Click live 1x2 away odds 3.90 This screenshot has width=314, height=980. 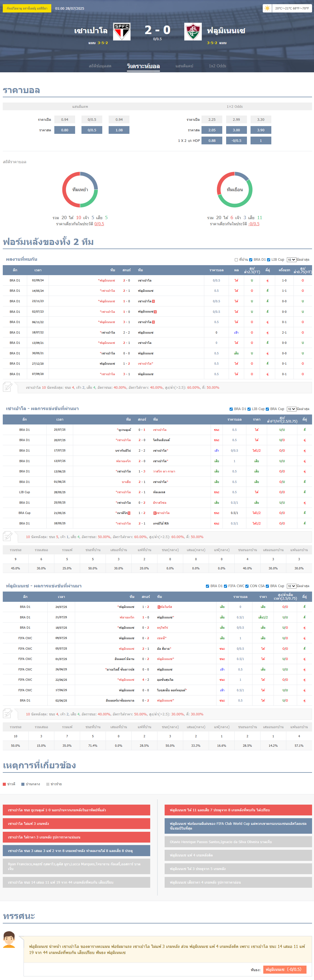[x=261, y=130]
